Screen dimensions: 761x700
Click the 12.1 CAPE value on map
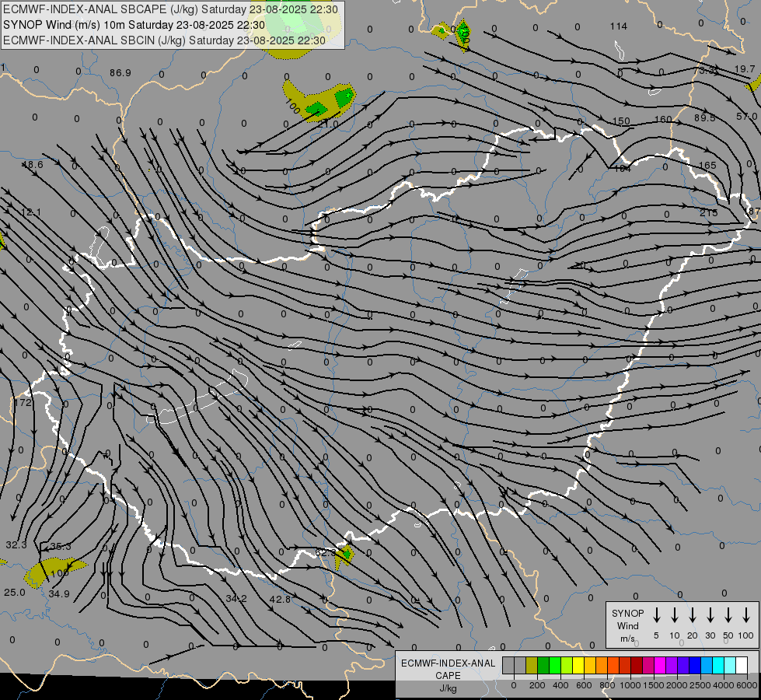tap(31, 212)
